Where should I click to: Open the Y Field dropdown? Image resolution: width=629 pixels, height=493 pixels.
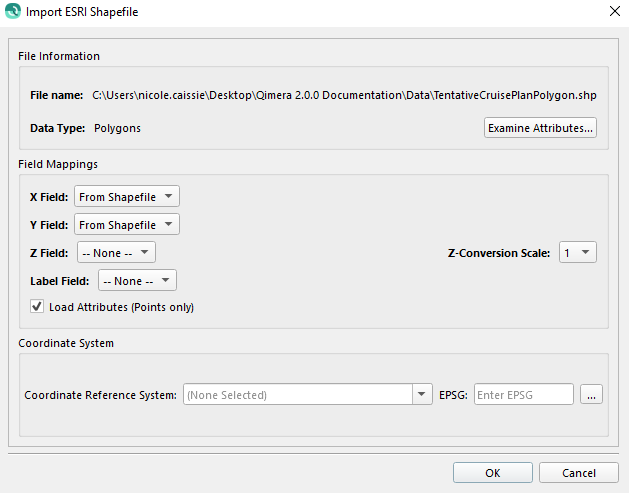click(127, 225)
